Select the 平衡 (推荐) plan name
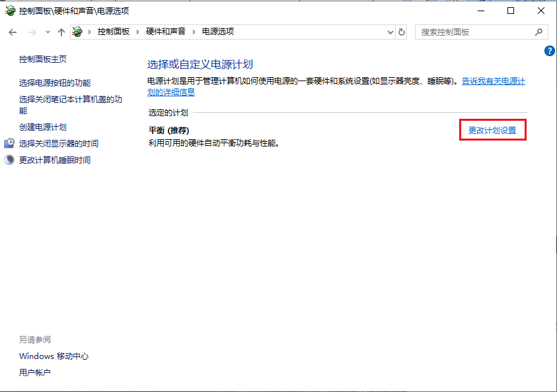 tap(168, 130)
